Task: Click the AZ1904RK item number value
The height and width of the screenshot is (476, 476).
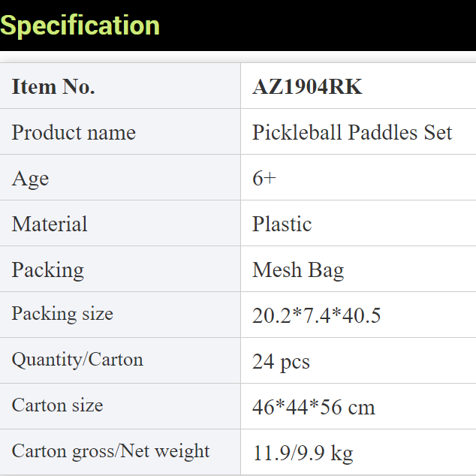Action: point(307,87)
